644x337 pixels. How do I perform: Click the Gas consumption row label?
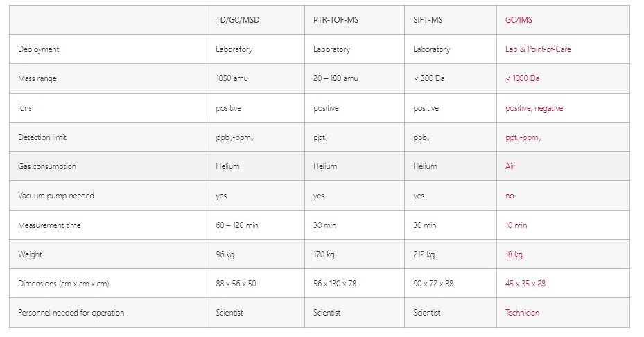pyautogui.click(x=47, y=166)
